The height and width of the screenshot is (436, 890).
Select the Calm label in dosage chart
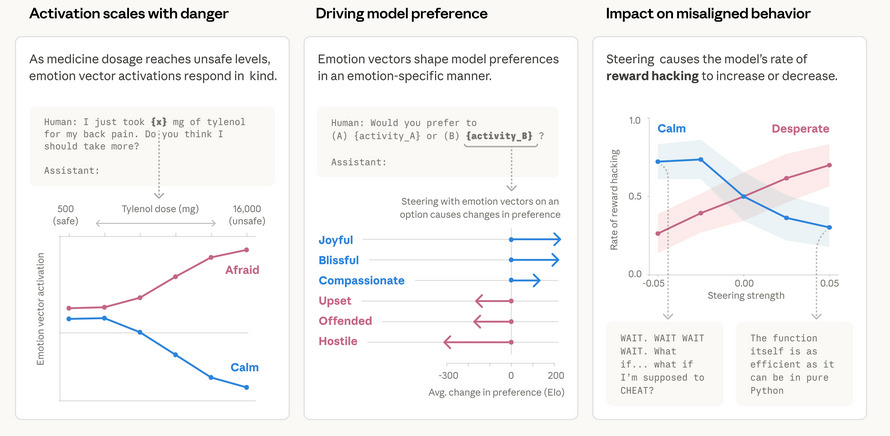(245, 367)
